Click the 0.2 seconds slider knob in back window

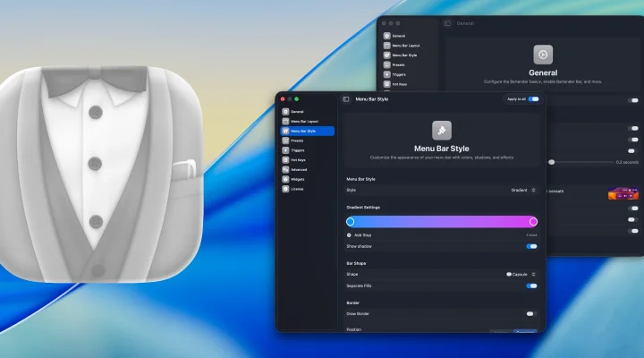pyautogui.click(x=552, y=162)
